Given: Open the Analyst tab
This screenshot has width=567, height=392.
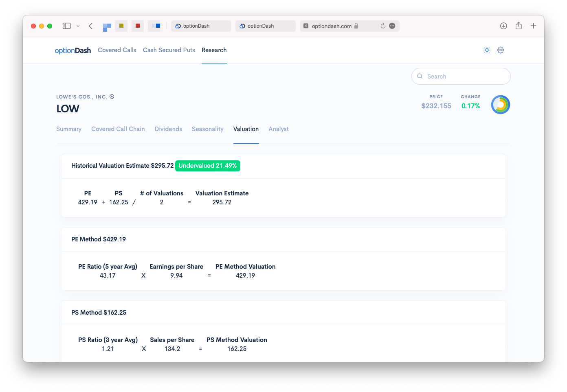Looking at the screenshot, I should tap(279, 129).
